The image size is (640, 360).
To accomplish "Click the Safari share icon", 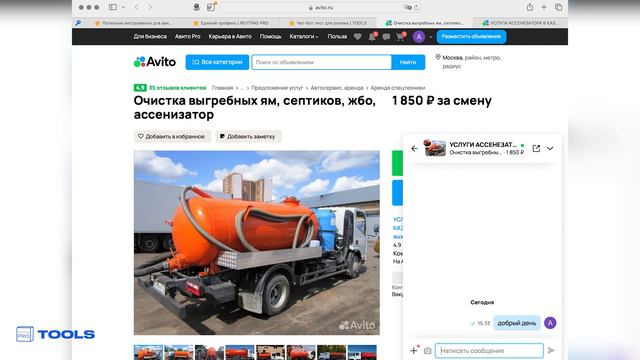I will (x=530, y=7).
